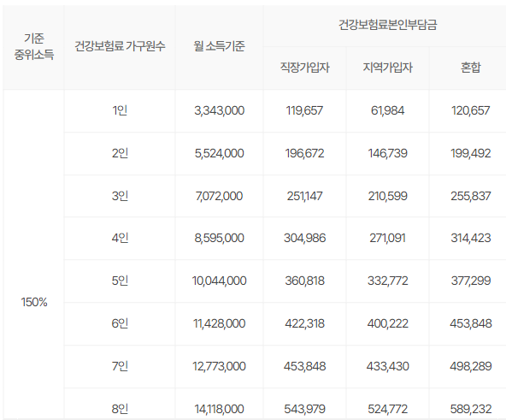Click the value 589,232
This screenshot has height=420, width=506.
pos(471,410)
